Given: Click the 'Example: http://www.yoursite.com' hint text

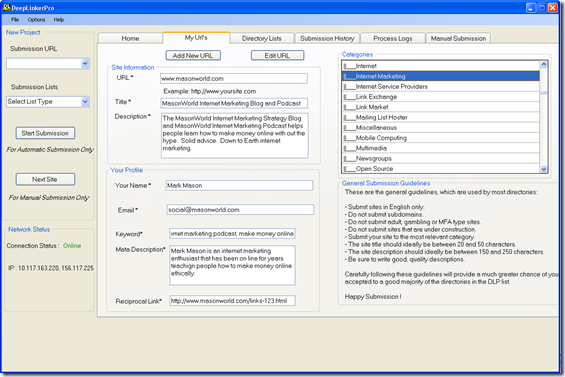Looking at the screenshot, I should pyautogui.click(x=210, y=92).
